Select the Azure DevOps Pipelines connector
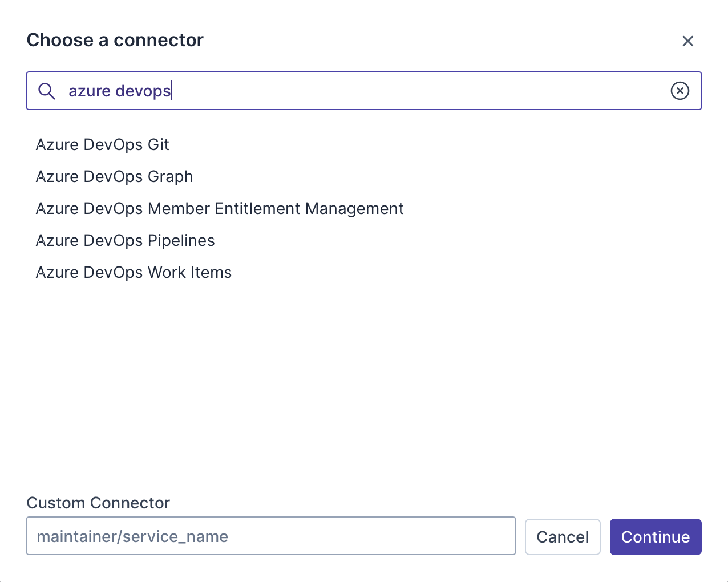The width and height of the screenshot is (728, 582). click(126, 241)
